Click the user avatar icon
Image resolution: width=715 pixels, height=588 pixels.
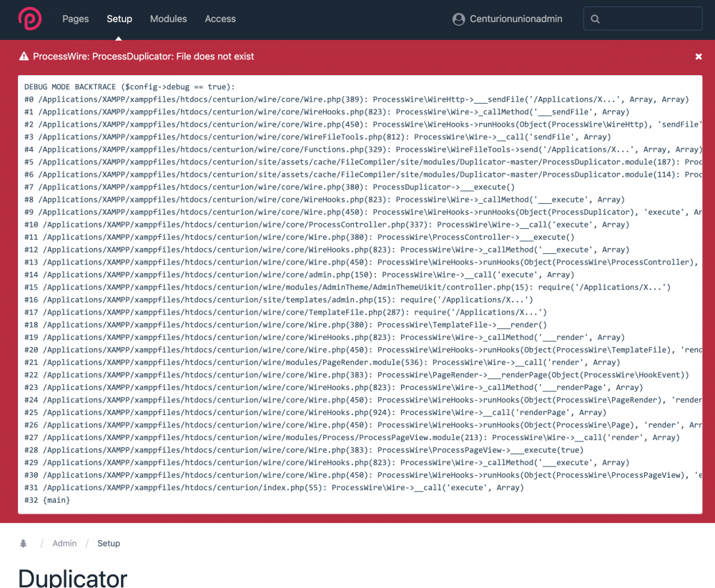tap(459, 19)
